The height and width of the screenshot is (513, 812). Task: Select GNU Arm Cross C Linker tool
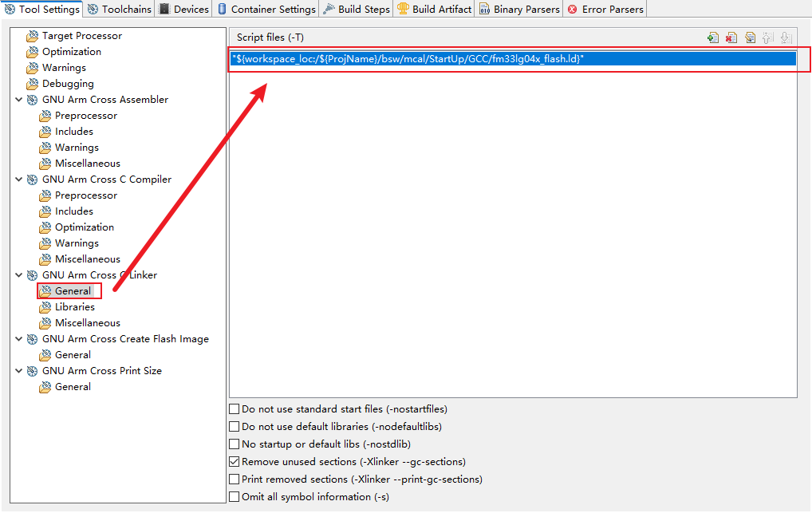(x=100, y=275)
